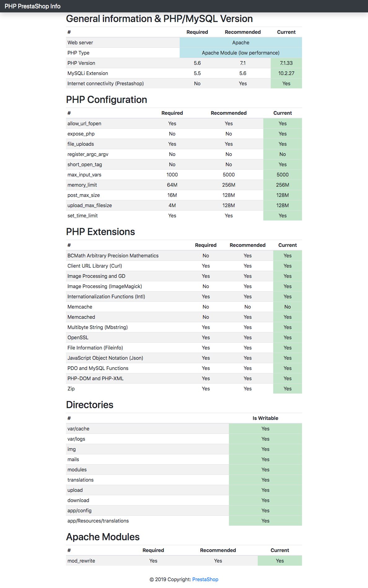The width and height of the screenshot is (368, 588).
Task: Click the PHP Version current value 7.1.33
Action: pos(286,63)
